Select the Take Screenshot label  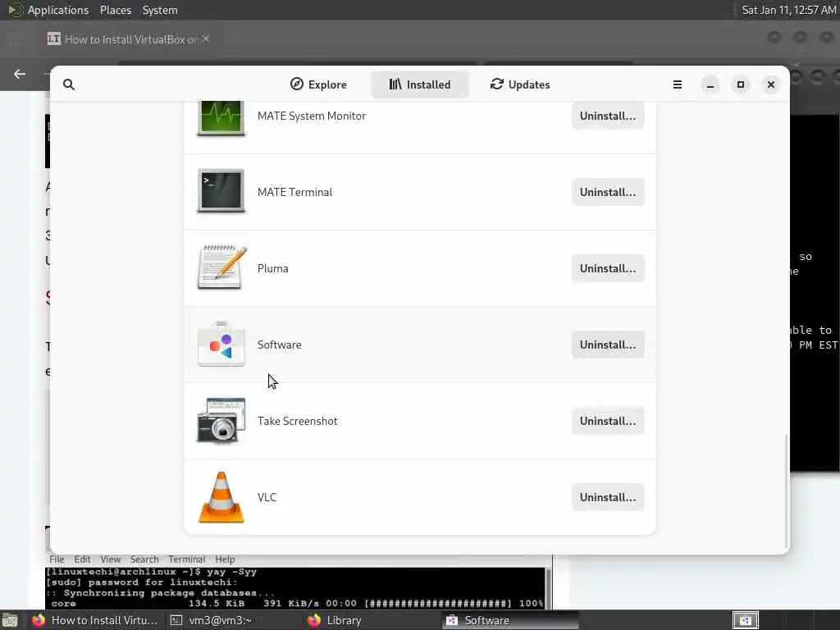coord(297,421)
